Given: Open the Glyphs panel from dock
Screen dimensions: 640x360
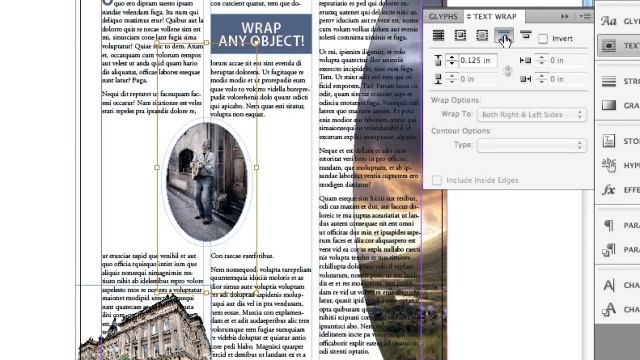Looking at the screenshot, I should point(618,20).
